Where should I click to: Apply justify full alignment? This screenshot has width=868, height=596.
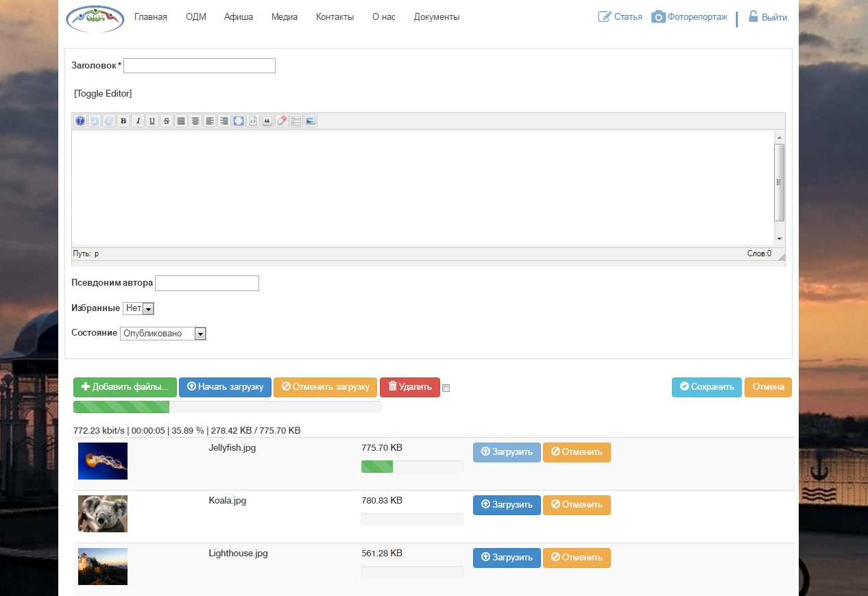coord(181,121)
